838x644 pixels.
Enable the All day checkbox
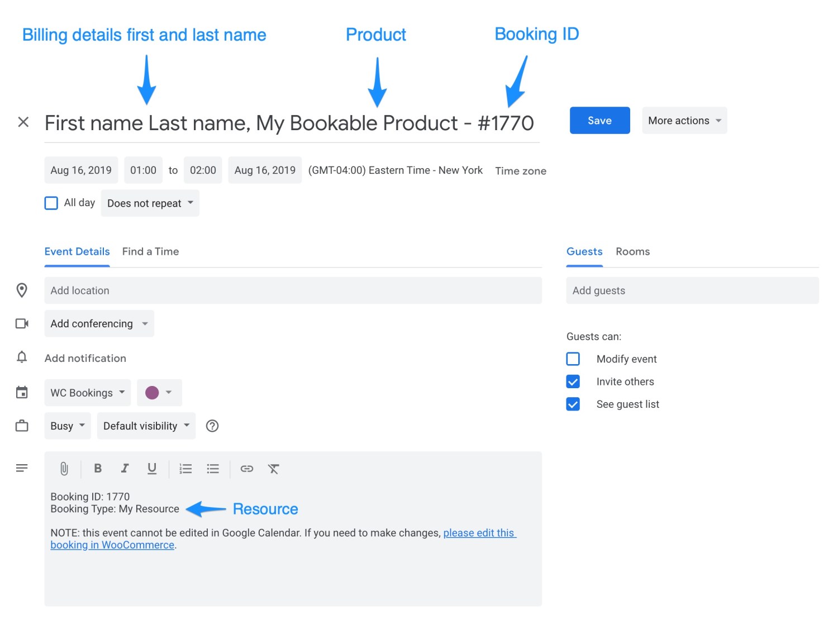(x=51, y=203)
